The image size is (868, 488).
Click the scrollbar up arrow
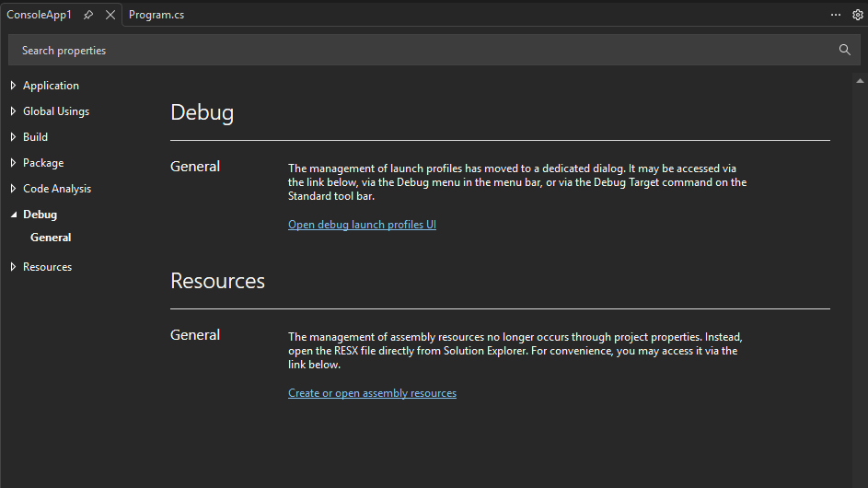[x=858, y=80]
